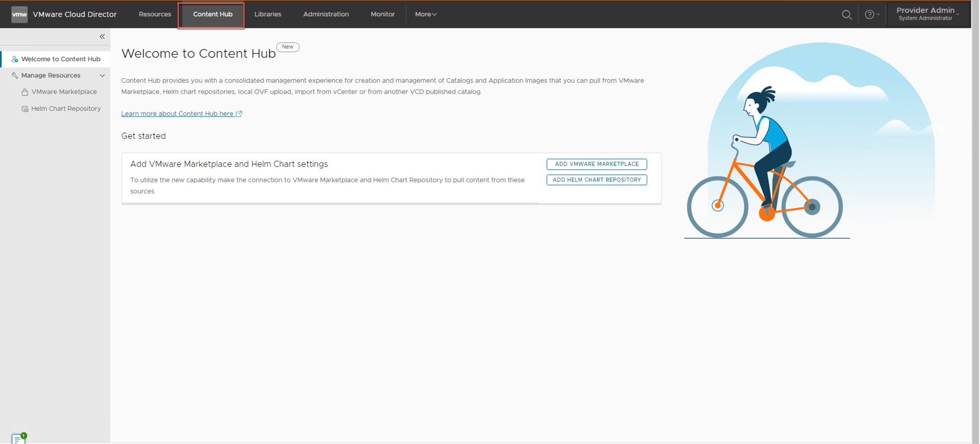Click the New badge beside the heading

pos(288,47)
